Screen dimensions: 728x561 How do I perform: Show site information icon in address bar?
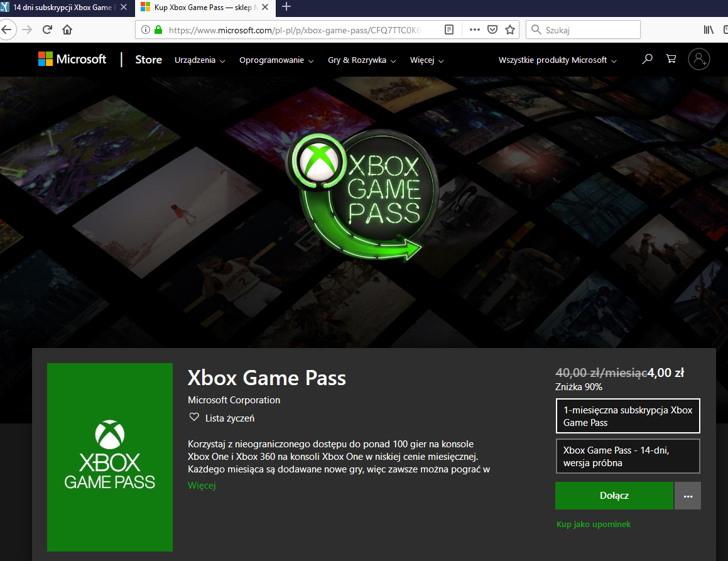[x=146, y=30]
